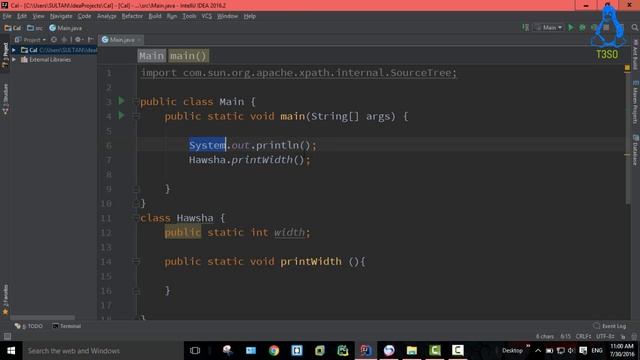The height and width of the screenshot is (360, 640).
Task: Expand the Cal project tree node
Action: (x=14, y=50)
